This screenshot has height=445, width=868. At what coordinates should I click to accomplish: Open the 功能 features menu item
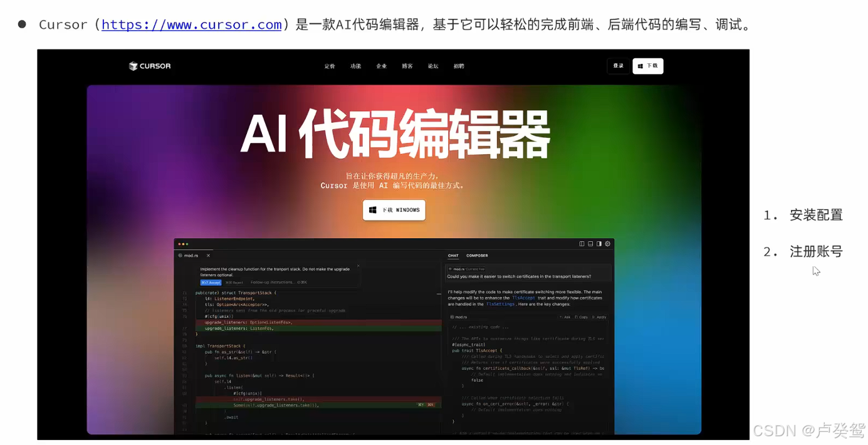[355, 66]
